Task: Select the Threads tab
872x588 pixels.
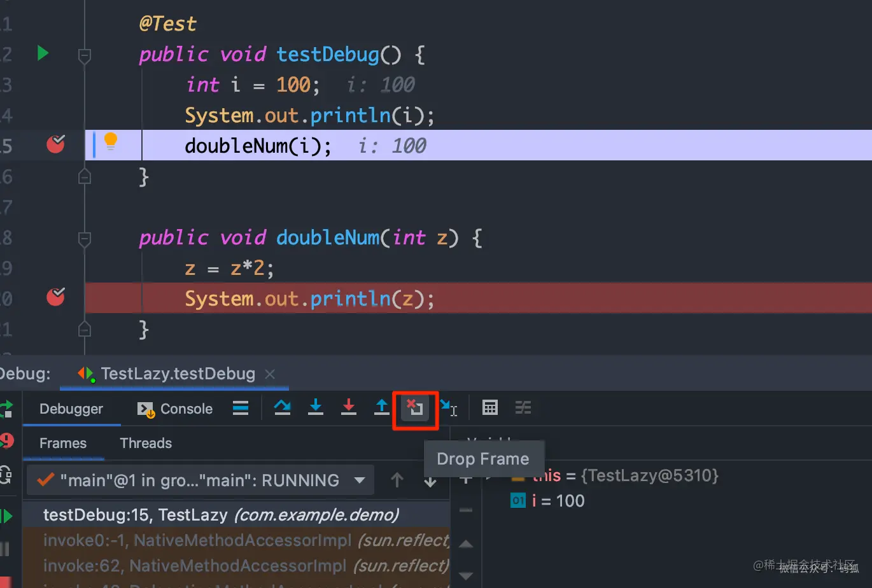Action: 146,443
